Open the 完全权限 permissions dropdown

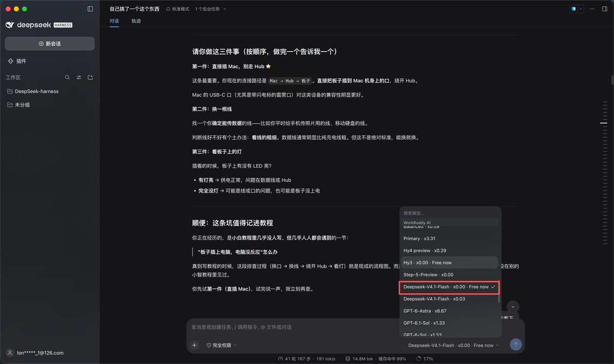[x=222, y=345]
